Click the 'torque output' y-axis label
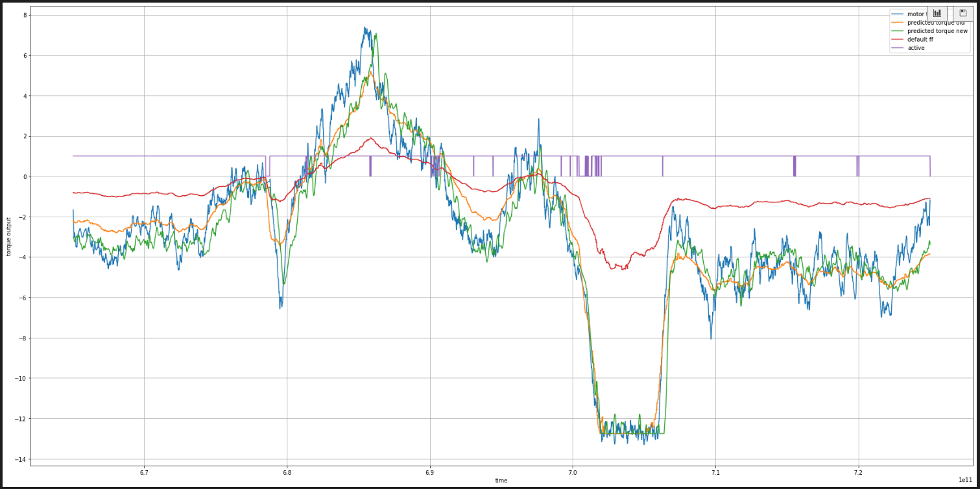This screenshot has height=489, width=980. pyautogui.click(x=9, y=236)
